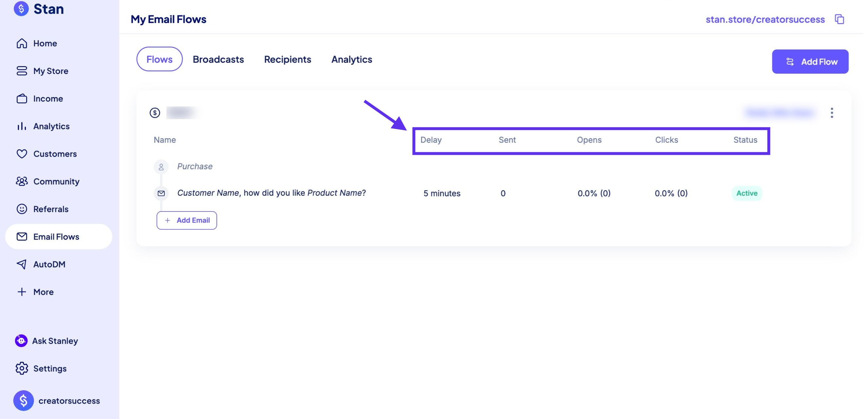The height and width of the screenshot is (419, 868).
Task: Open the flow's three-dot options menu
Action: (832, 113)
